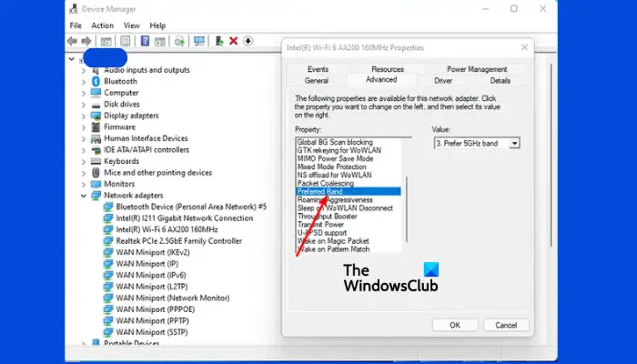
Task: Switch to the Events tab
Action: [x=318, y=69]
